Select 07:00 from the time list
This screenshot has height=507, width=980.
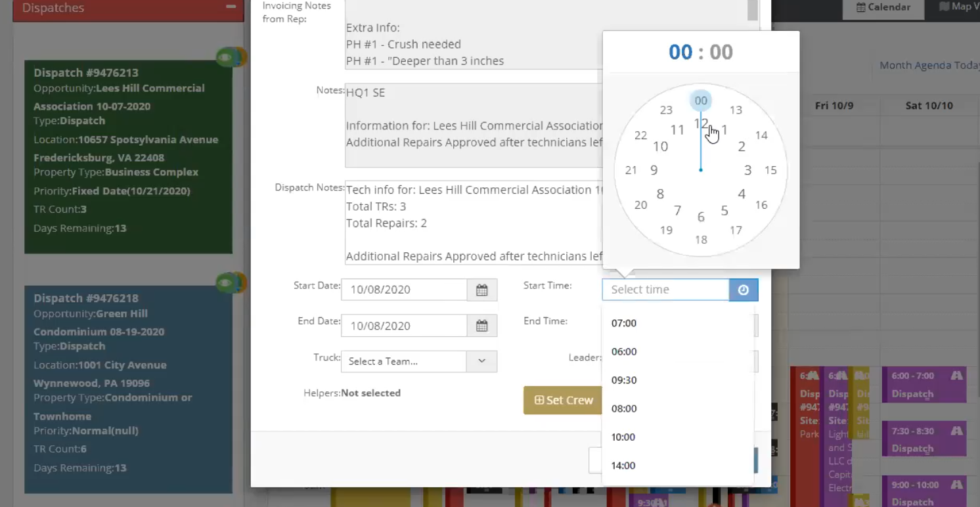[624, 323]
